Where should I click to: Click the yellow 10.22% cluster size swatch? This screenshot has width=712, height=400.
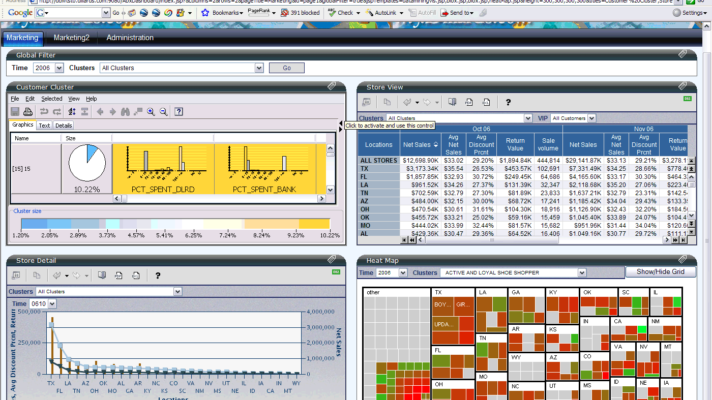click(x=314, y=224)
